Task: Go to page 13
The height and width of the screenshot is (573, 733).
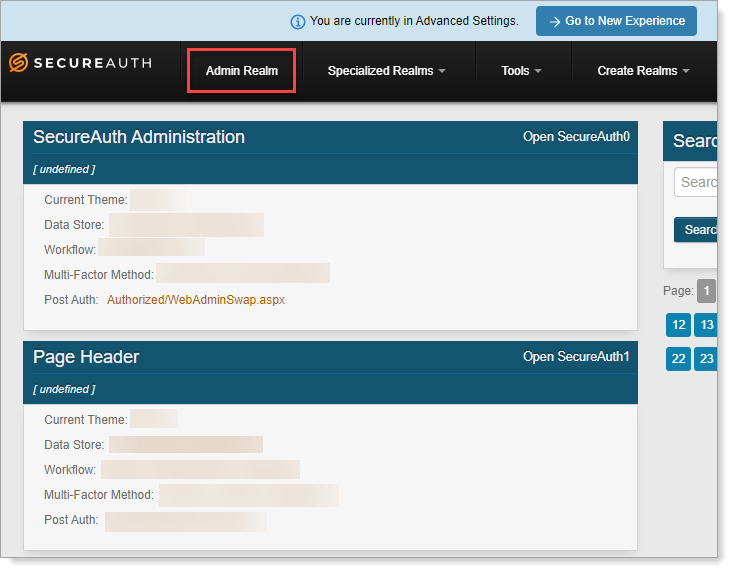Action: [x=706, y=325]
